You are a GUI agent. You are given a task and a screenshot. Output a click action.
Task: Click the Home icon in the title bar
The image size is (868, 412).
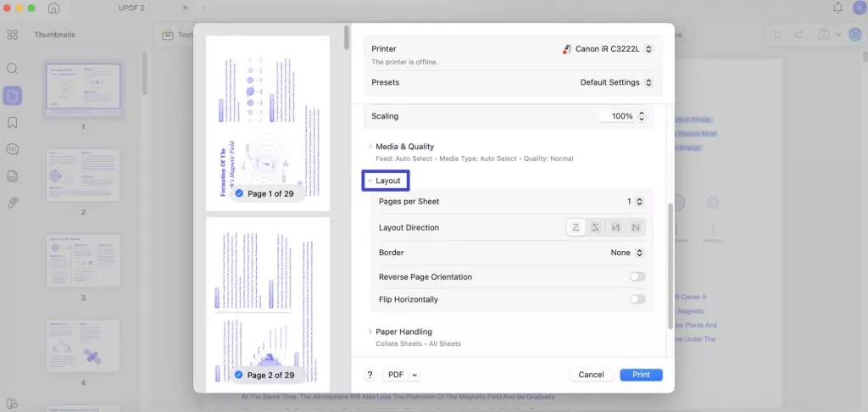point(53,8)
